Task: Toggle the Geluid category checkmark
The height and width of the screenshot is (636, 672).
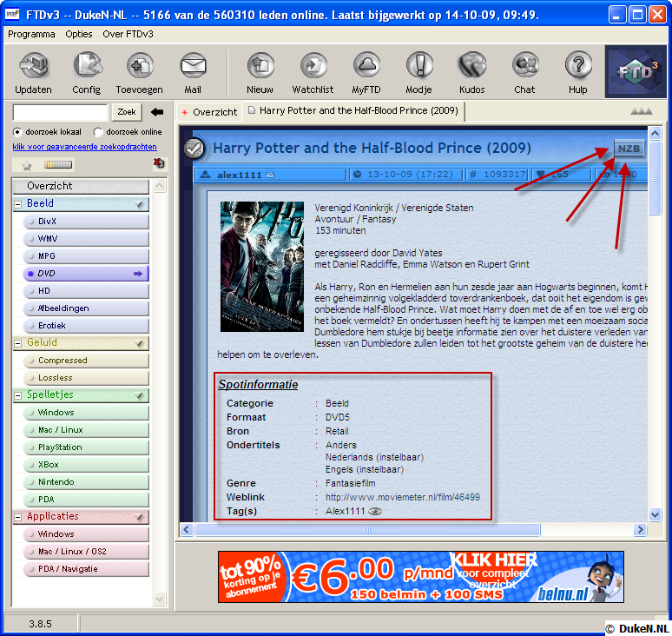Action: click(139, 343)
